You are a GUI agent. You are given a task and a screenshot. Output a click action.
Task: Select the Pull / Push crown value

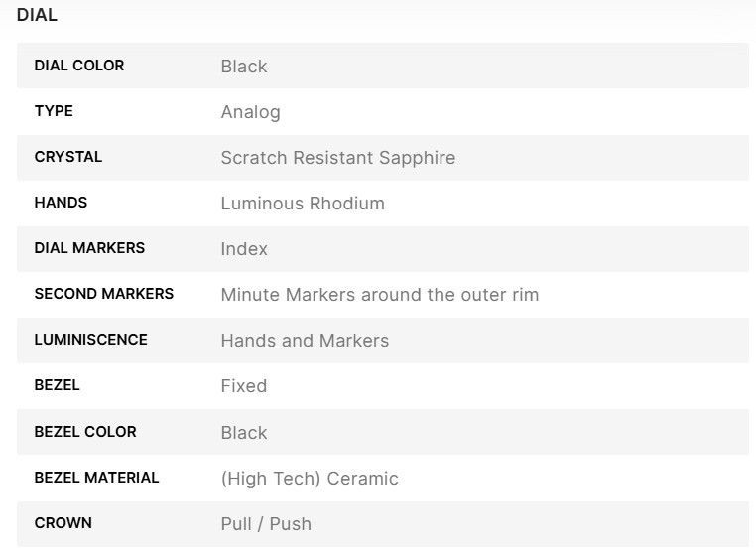(266, 524)
